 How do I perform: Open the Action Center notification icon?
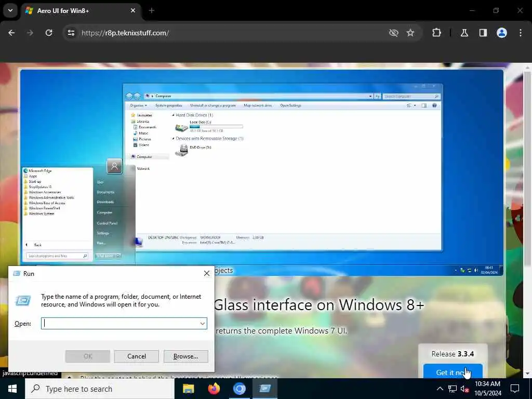pyautogui.click(x=515, y=389)
